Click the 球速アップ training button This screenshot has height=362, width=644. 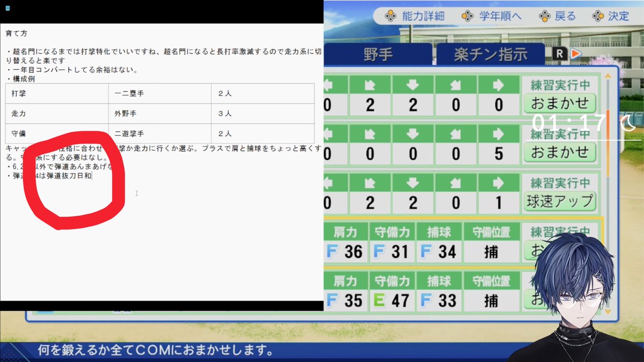point(560,202)
